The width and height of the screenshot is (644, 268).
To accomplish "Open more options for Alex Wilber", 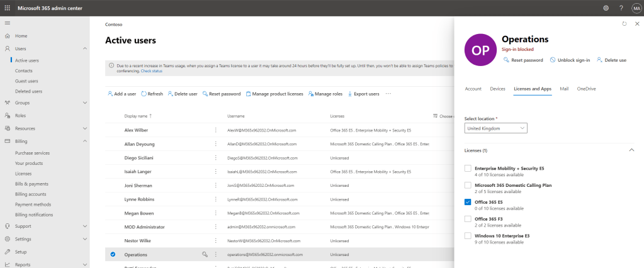I will 215,130.
